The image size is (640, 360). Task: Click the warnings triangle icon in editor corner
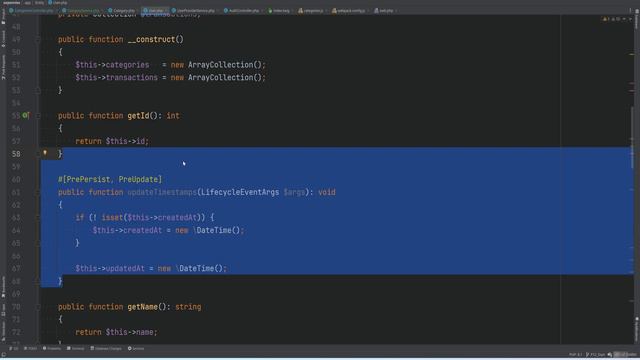pyautogui.click(x=605, y=19)
